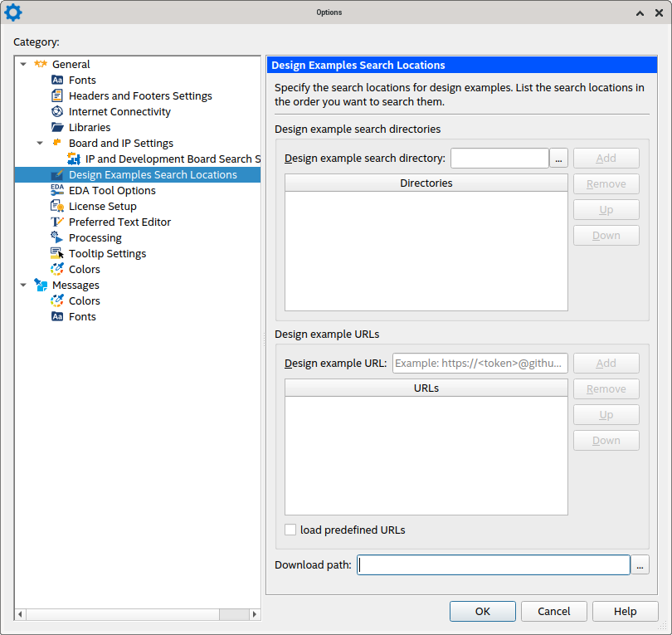672x635 pixels.
Task: Click the Preferred Text Editor icon
Action: point(57,222)
